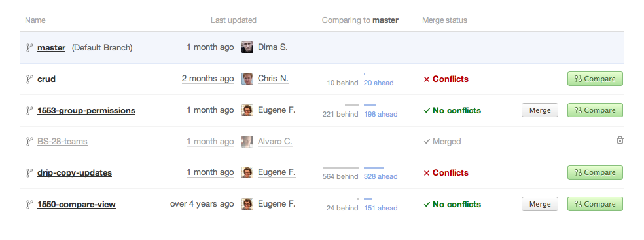
Task: Click branch icon beside drip-copy-updates
Action: (x=29, y=173)
